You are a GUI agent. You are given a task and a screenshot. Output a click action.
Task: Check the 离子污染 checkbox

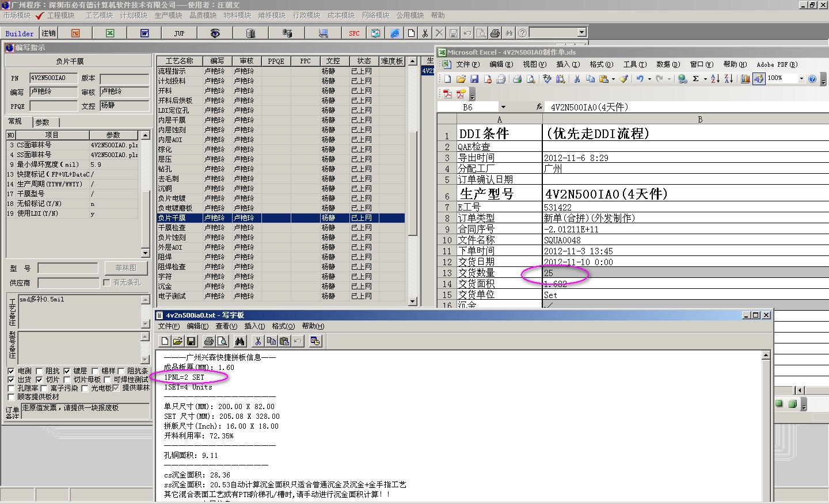pyautogui.click(x=44, y=388)
